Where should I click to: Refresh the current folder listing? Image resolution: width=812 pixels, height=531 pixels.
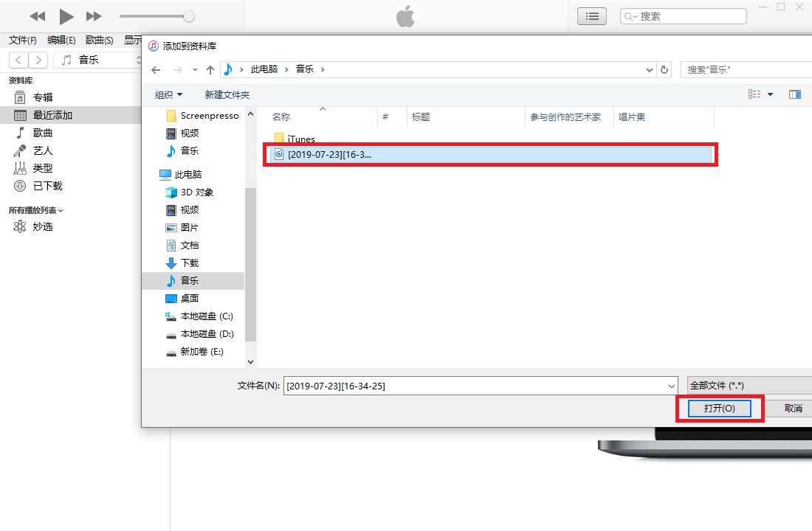(664, 69)
